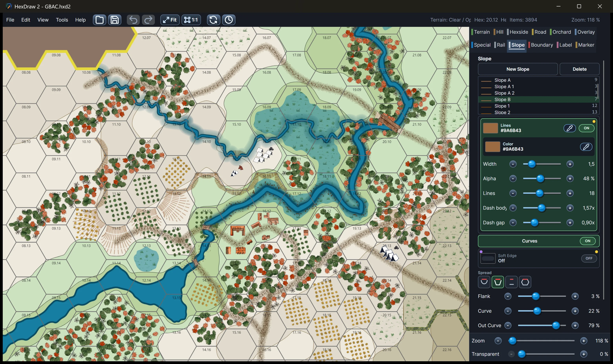Click the Soft Edge color swatch
This screenshot has width=613, height=364.
[488, 259]
